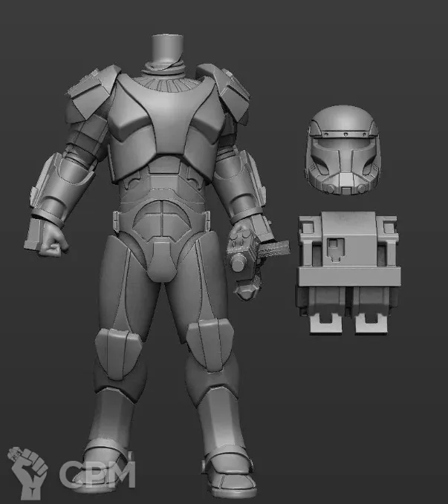Click the raised fist logo icon
This screenshot has height=504, width=448.
[x=27, y=471]
